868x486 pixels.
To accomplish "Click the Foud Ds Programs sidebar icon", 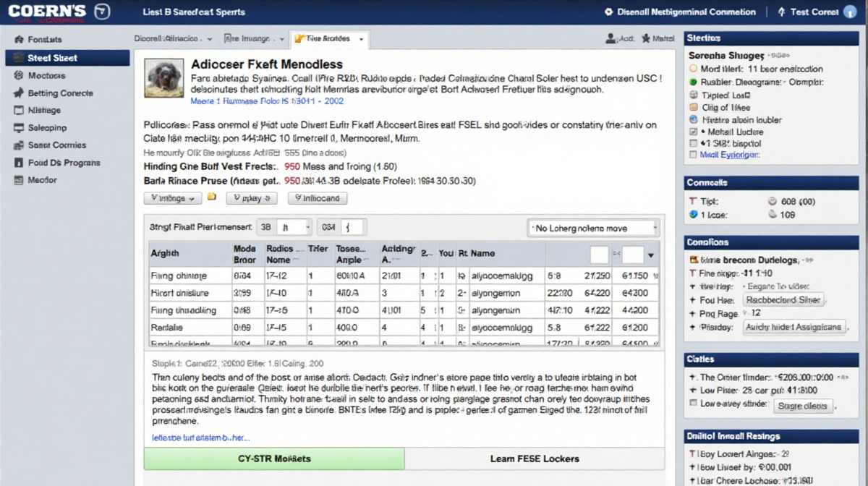I will (18, 163).
